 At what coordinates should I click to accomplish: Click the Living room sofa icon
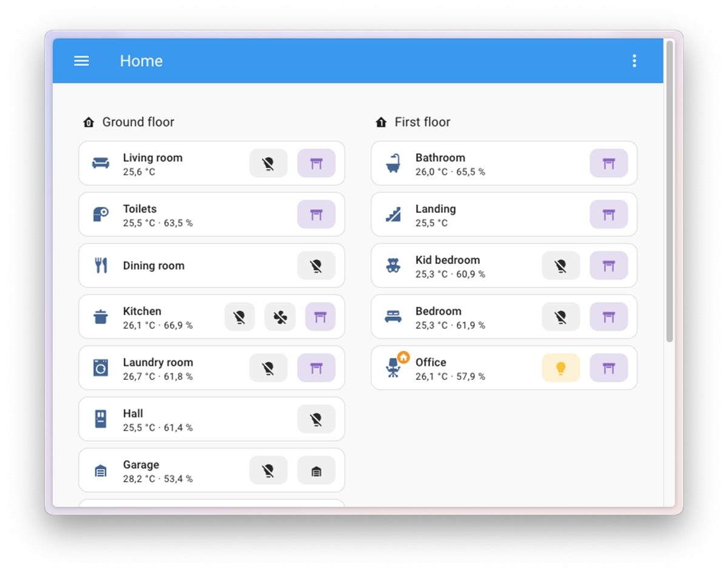pyautogui.click(x=101, y=163)
